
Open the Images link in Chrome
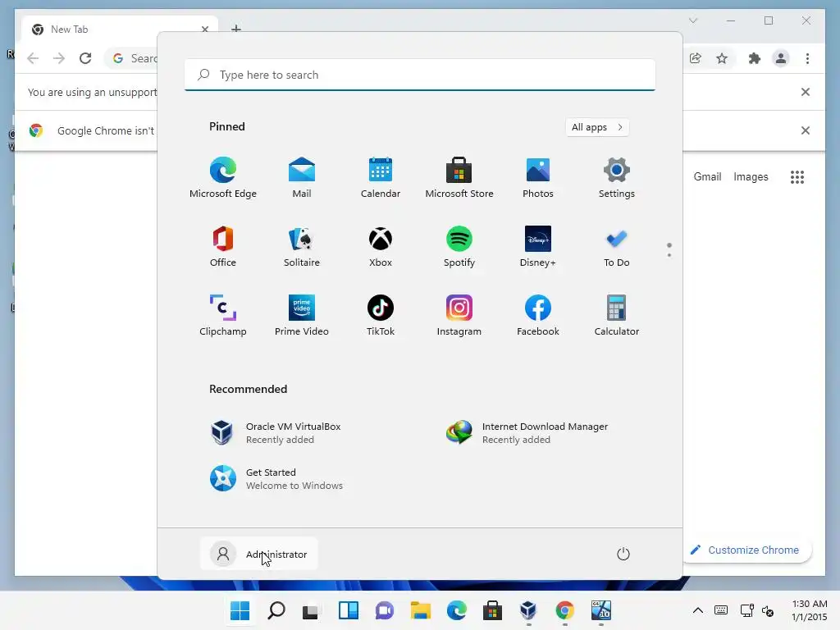[x=751, y=177]
